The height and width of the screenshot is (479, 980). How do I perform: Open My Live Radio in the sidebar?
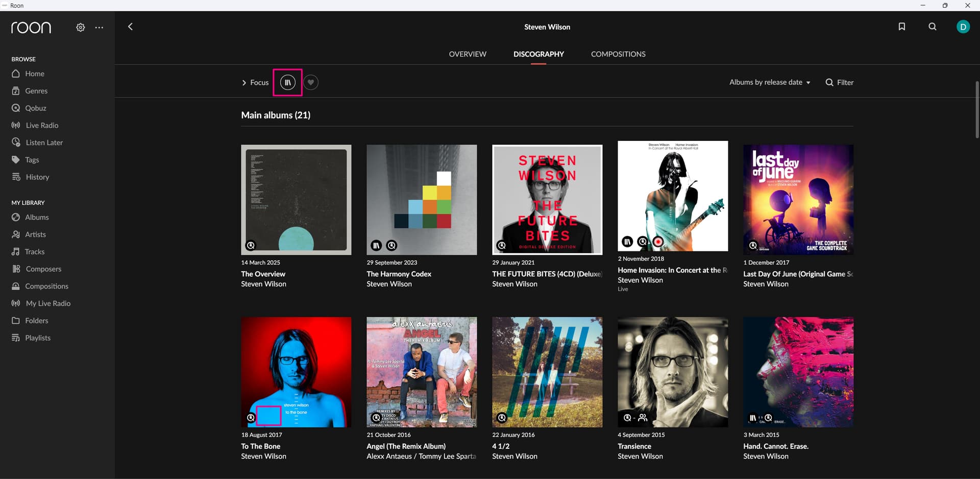[x=48, y=303]
